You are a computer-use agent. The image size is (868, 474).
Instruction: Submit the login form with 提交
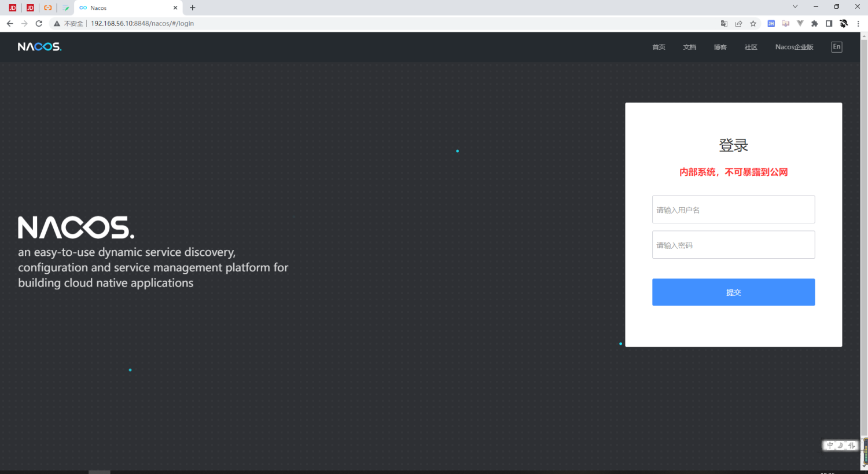click(x=733, y=292)
